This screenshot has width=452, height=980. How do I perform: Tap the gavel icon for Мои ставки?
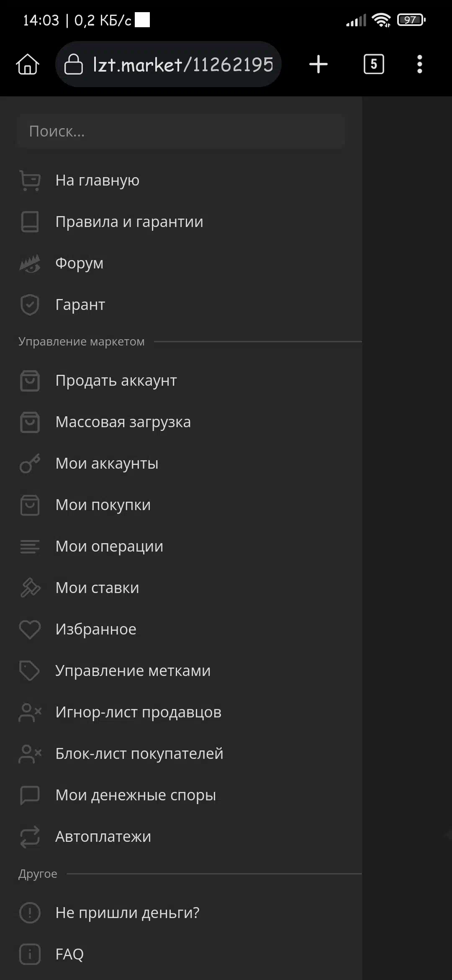[30, 588]
